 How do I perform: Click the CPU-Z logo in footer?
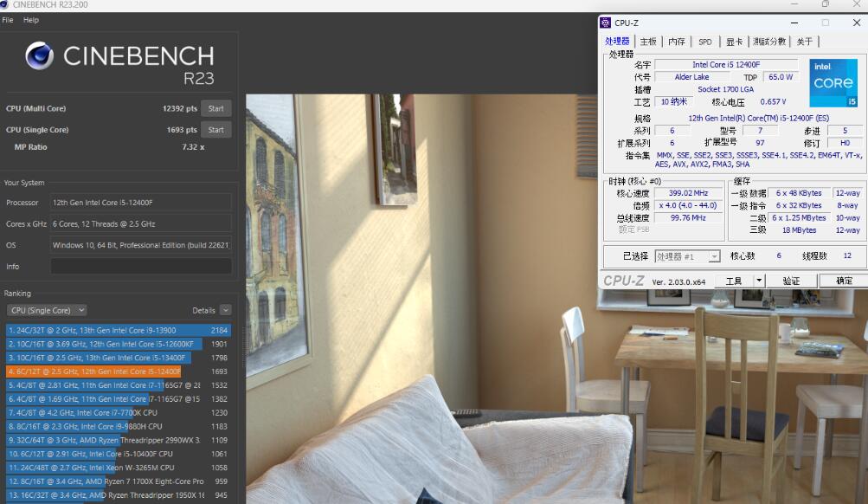tap(623, 281)
